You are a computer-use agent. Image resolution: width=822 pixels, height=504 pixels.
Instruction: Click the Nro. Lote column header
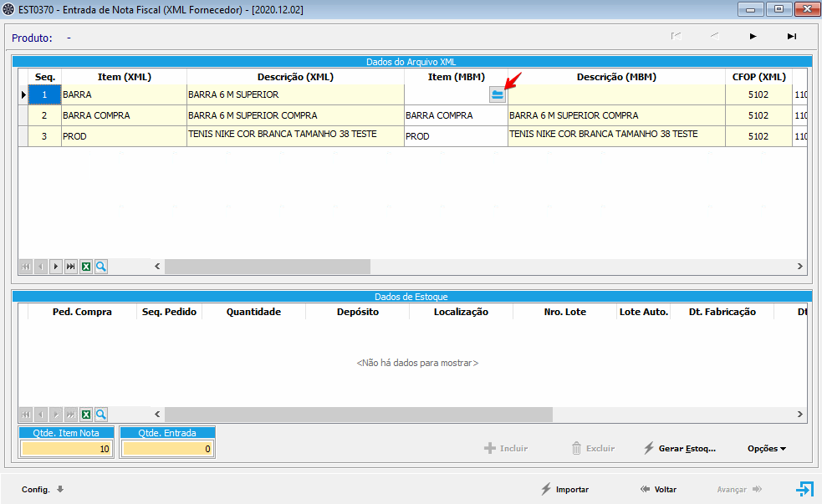[x=565, y=312]
